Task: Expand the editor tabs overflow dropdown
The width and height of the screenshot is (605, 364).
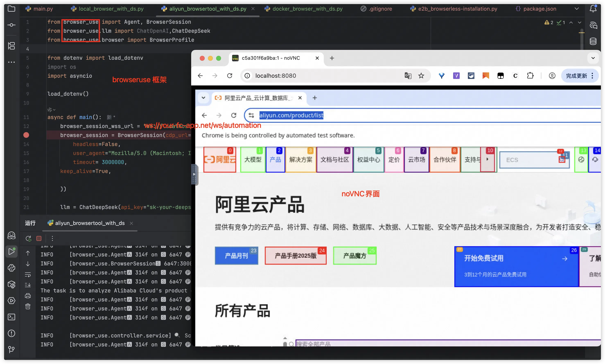Action: [577, 9]
